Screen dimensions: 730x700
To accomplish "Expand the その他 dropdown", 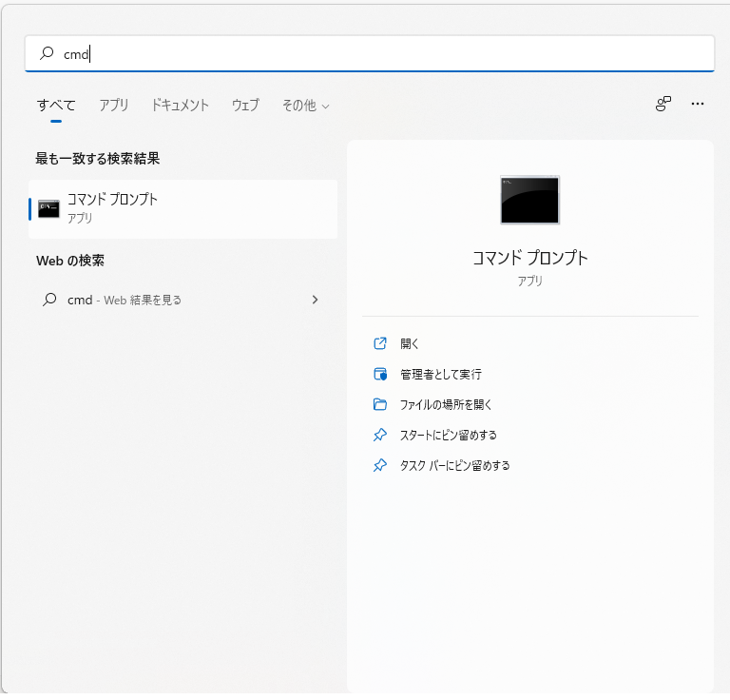I will [x=305, y=106].
